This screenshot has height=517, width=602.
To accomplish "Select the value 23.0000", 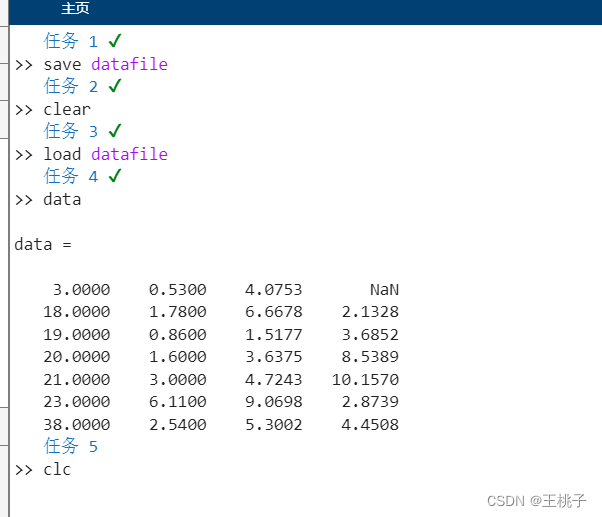I will 77,401.
